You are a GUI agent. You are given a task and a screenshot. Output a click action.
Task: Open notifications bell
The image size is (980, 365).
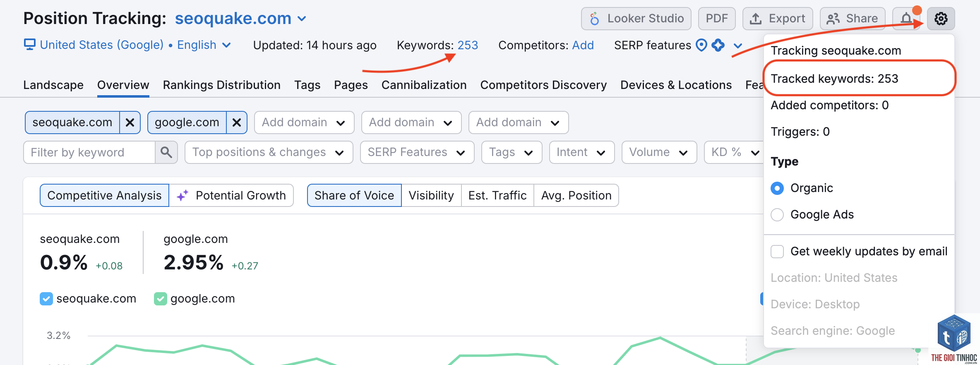click(906, 19)
